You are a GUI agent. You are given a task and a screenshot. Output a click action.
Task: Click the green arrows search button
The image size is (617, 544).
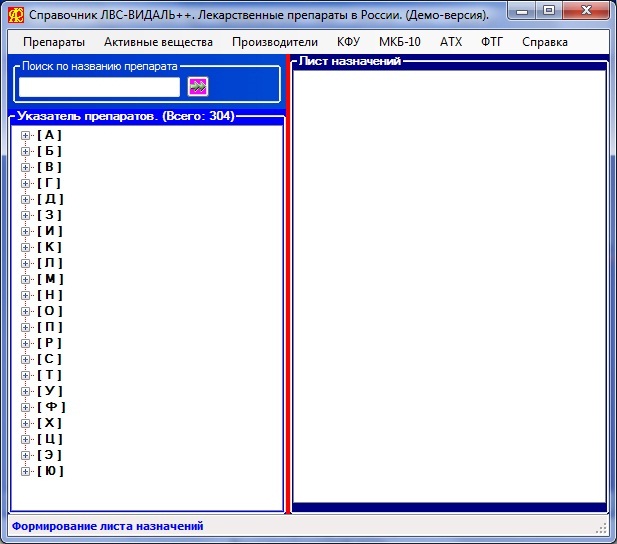pos(198,86)
